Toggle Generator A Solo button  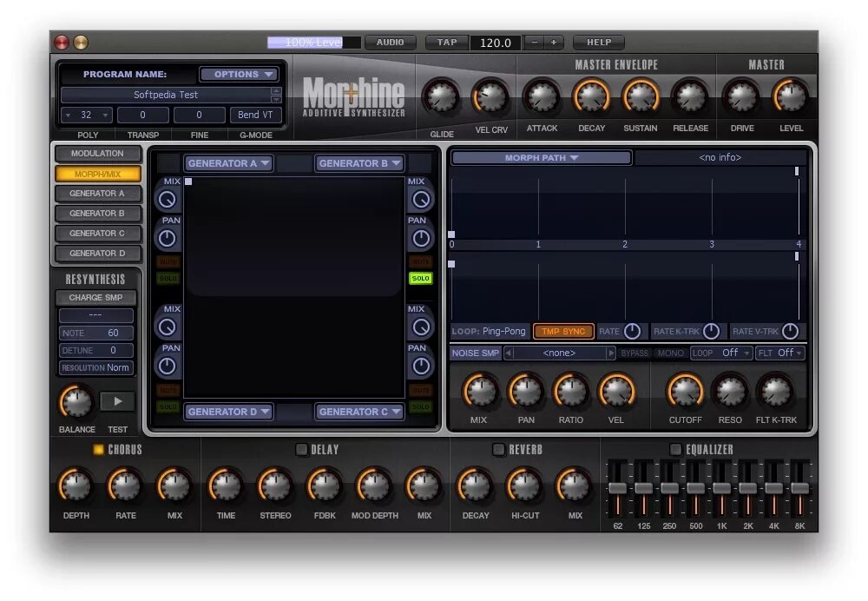click(168, 278)
